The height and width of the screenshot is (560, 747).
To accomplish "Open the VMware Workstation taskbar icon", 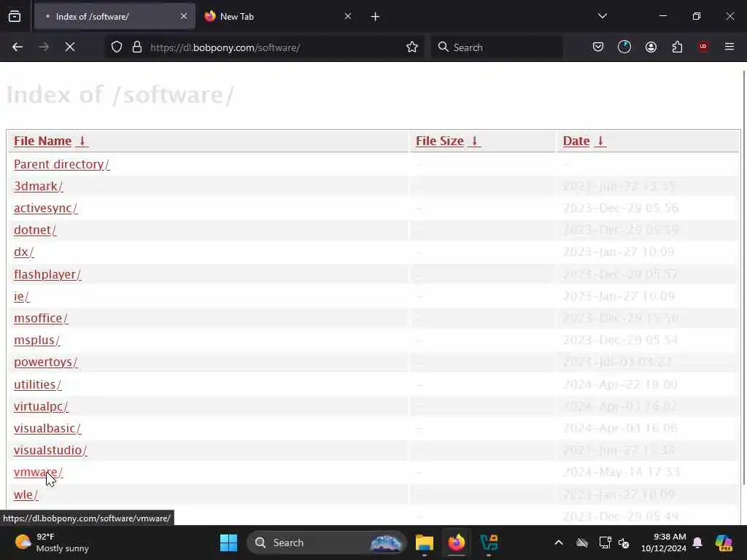I will [489, 542].
